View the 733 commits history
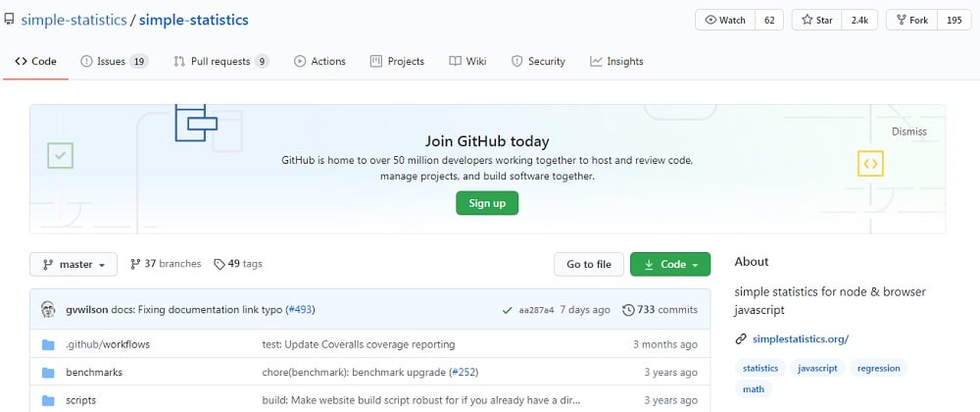This screenshot has height=412, width=980. tap(660, 309)
